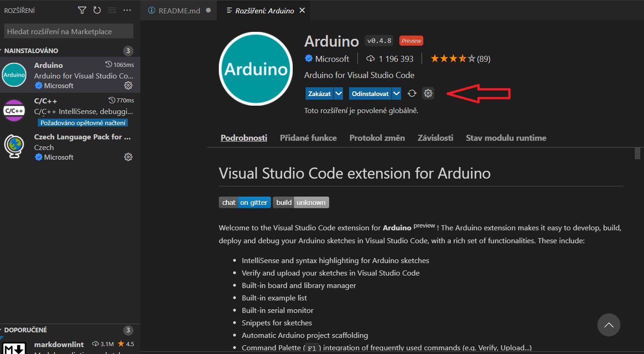Click 'Arduino for Visual Studio Code' description
The width and height of the screenshot is (644, 354).
coord(359,75)
